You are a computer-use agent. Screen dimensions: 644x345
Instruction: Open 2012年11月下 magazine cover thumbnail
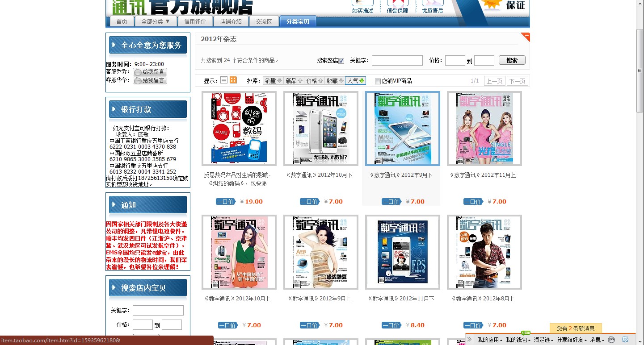[x=403, y=252]
